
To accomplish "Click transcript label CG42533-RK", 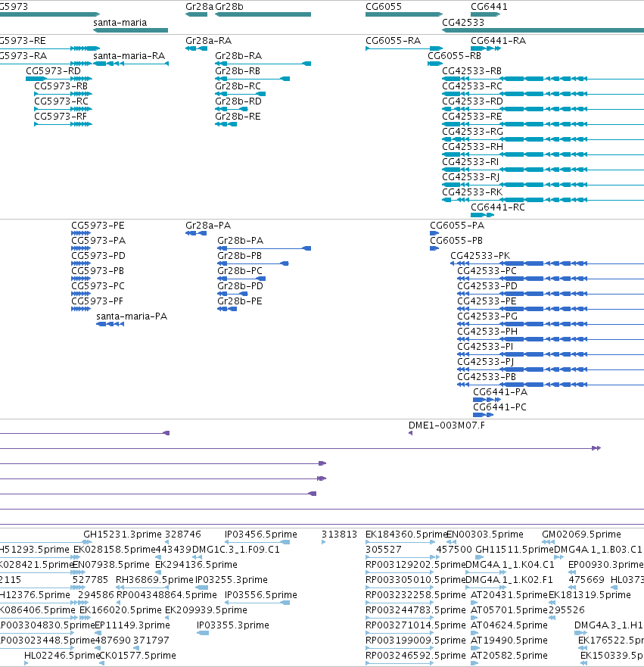I will 472,192.
